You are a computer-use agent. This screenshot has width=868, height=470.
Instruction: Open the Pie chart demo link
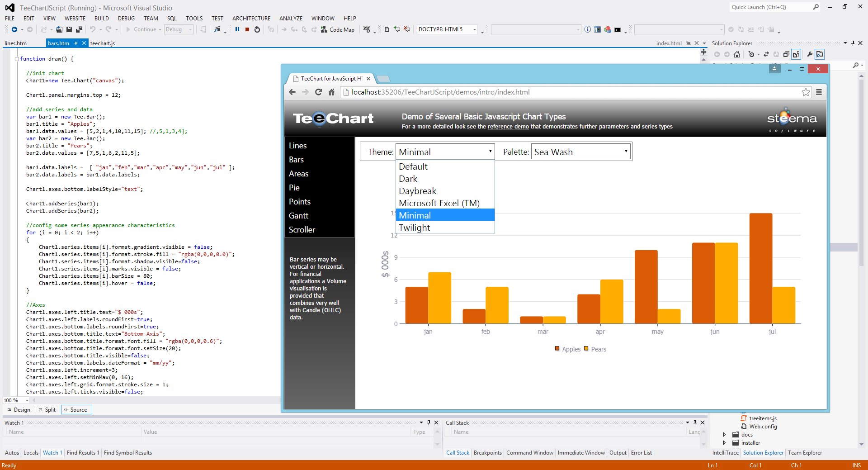point(294,188)
